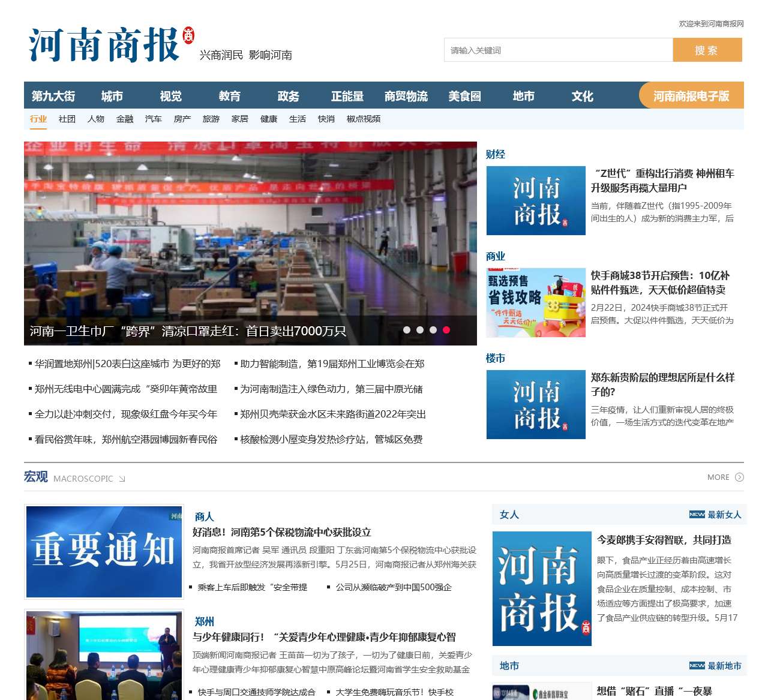
Task: Click the NEW badge beside 最新女人
Action: [x=697, y=515]
